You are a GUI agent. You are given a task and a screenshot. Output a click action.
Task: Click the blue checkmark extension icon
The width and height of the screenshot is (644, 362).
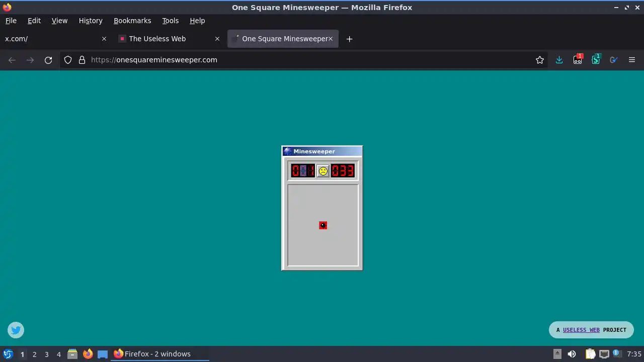point(614,60)
